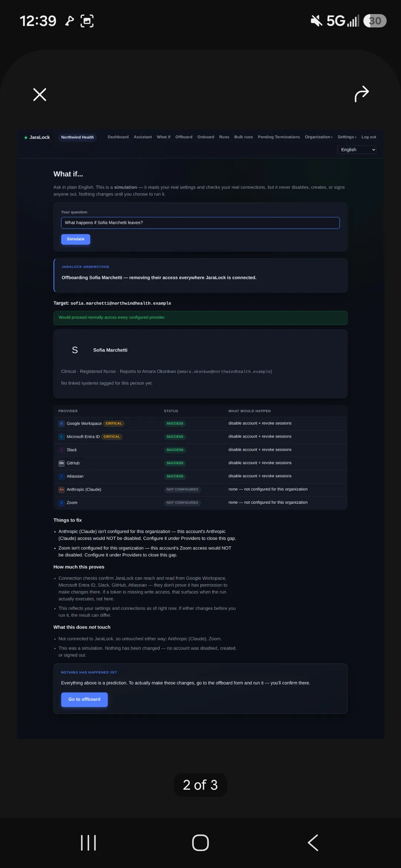Open the Runs nav item

point(224,137)
